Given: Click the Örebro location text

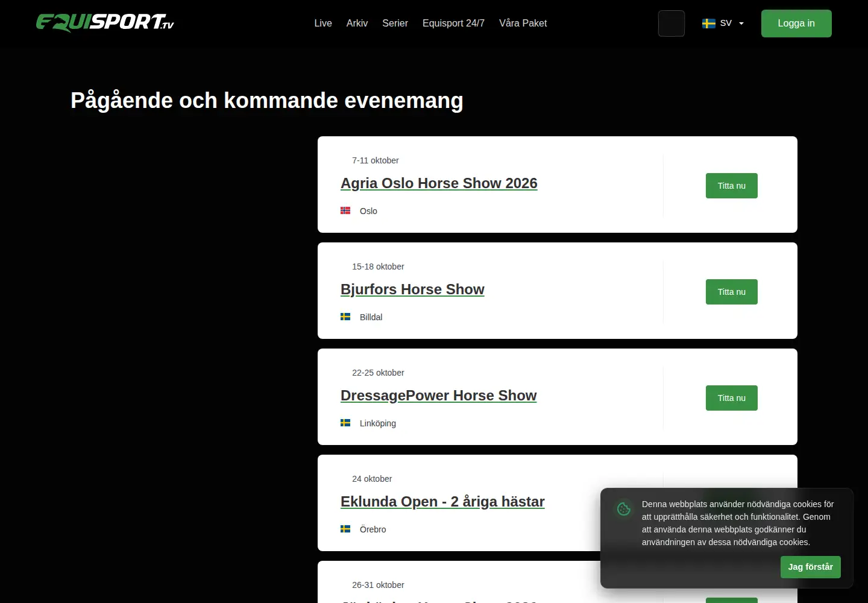Looking at the screenshot, I should coord(373,529).
